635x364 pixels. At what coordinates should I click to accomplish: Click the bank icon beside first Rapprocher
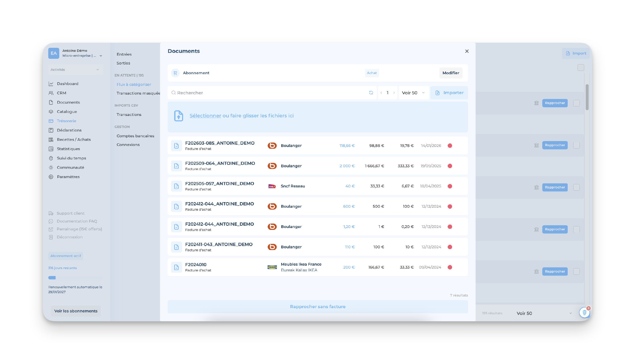point(536,103)
